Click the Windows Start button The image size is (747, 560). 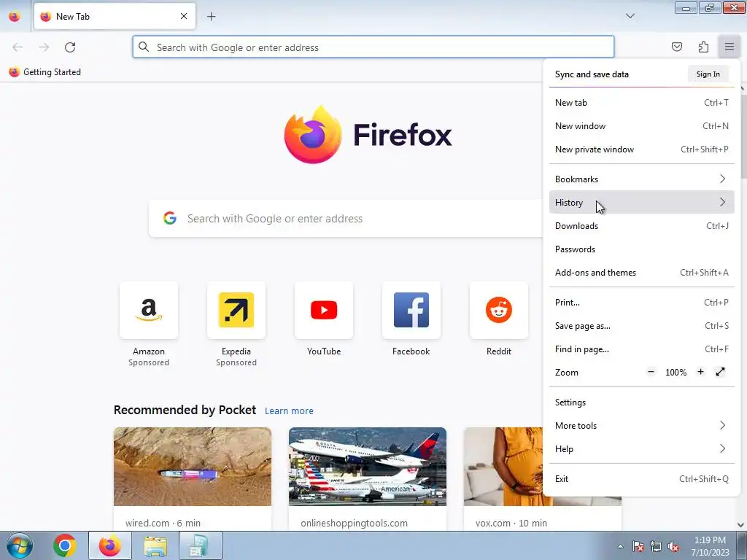pos(19,545)
